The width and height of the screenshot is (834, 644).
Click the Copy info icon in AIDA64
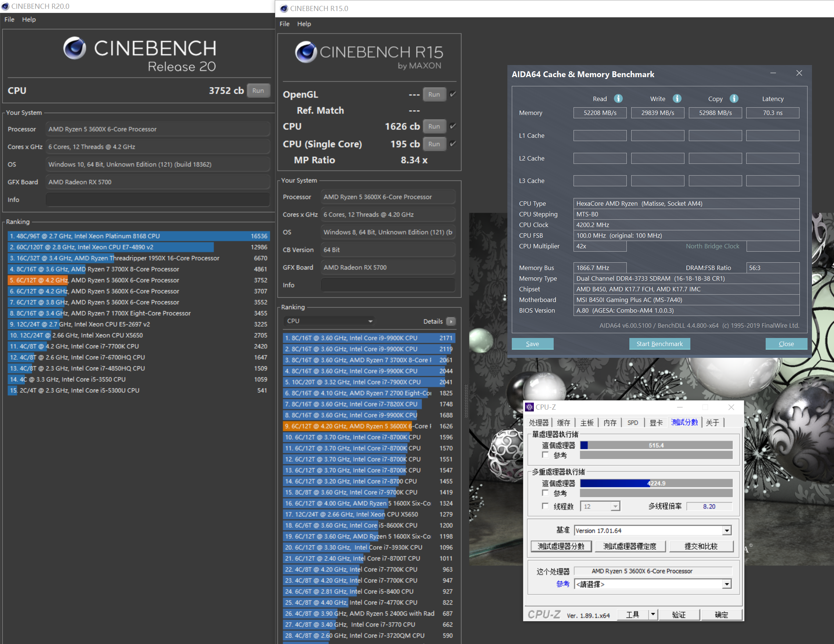tap(734, 98)
